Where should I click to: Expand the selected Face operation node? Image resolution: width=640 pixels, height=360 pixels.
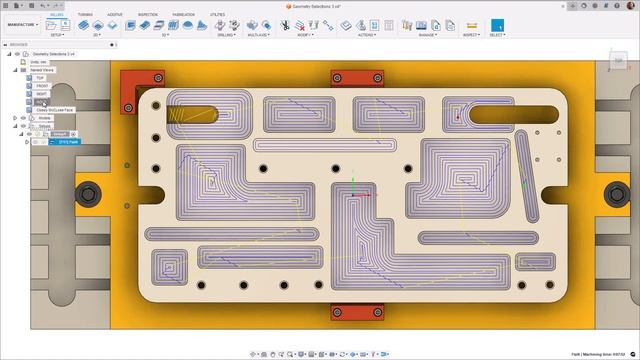tap(27, 142)
